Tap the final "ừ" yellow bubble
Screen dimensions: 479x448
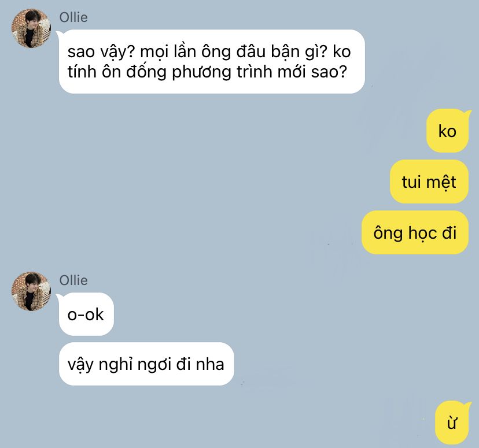coord(451,423)
